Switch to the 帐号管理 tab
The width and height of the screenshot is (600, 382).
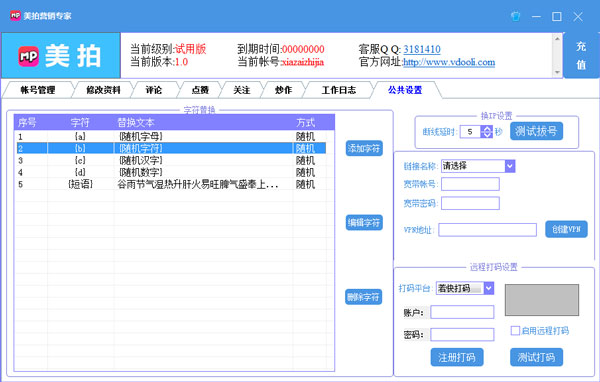point(38,90)
